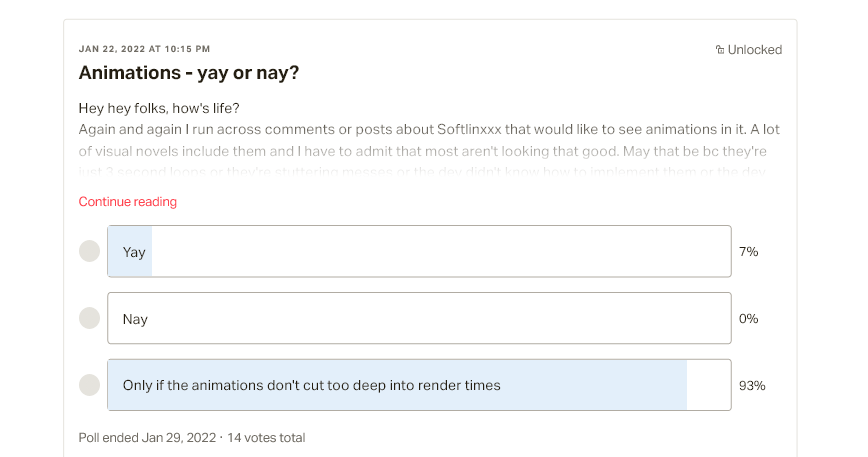The image size is (868, 457).
Task: Select the Yay radio button
Action: tap(90, 251)
